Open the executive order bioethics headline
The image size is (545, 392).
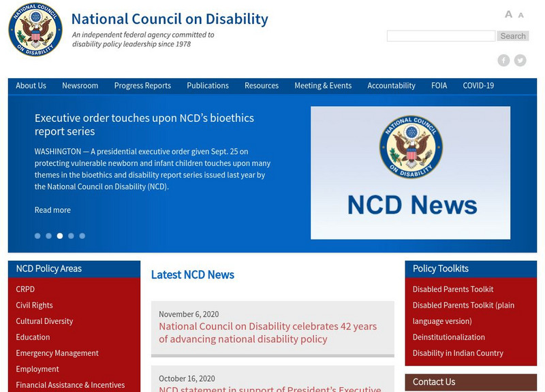144,125
